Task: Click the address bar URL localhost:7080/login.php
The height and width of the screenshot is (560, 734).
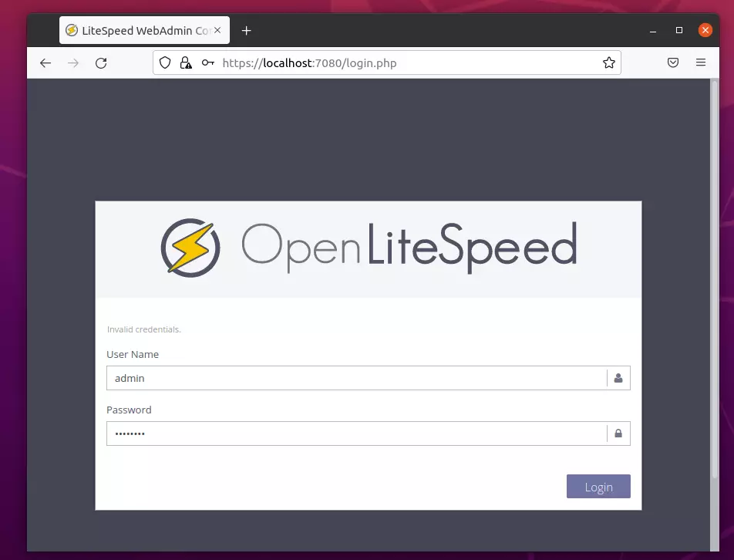Action: click(309, 63)
